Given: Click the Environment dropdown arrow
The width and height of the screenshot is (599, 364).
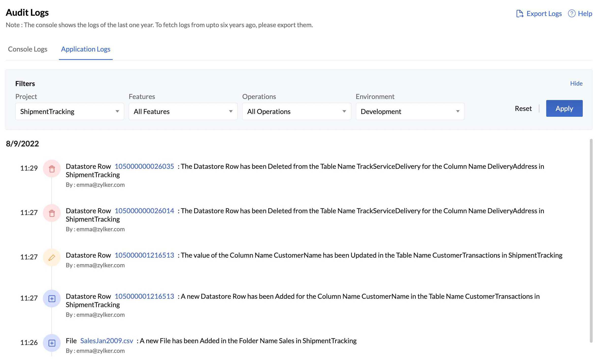Looking at the screenshot, I should click(x=458, y=111).
